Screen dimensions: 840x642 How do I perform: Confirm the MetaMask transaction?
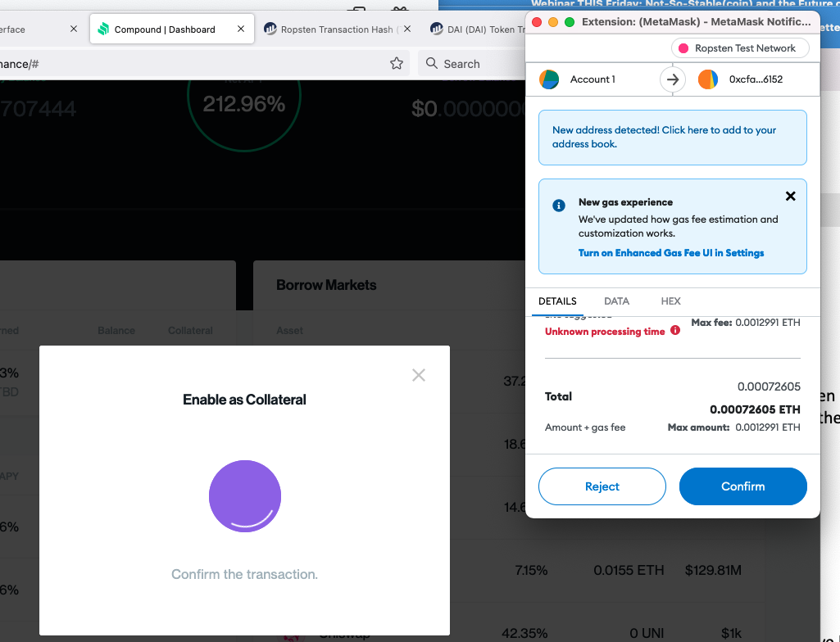(742, 486)
